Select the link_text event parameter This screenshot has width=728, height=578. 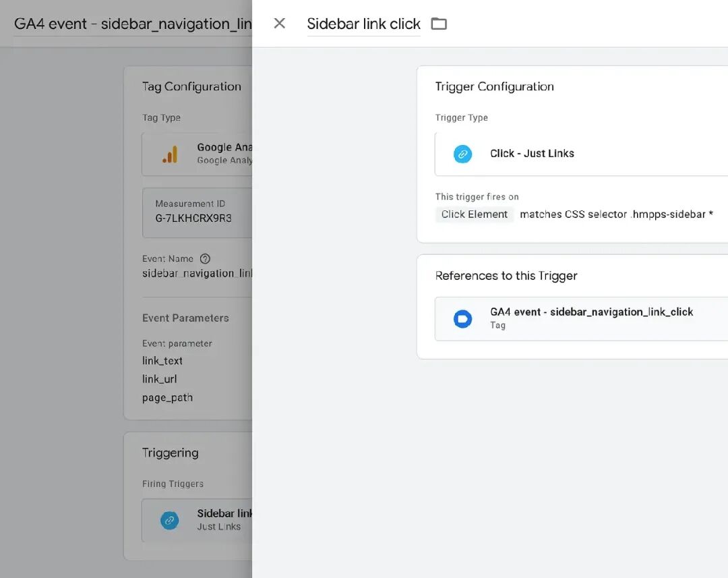[x=162, y=361]
